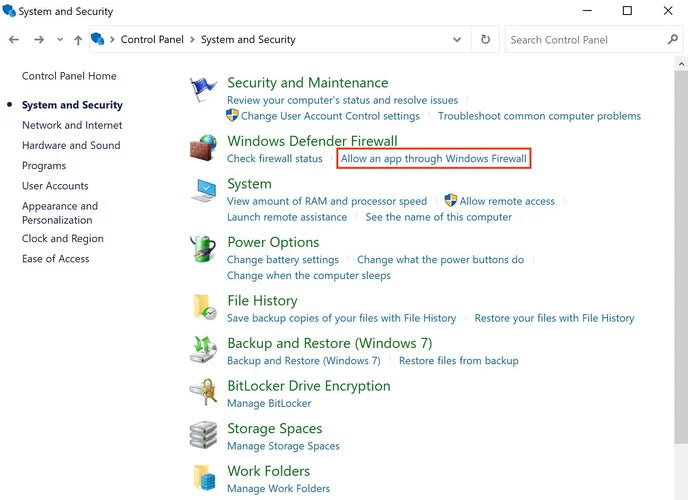Click the File History folder icon
Screen dimensions: 688x500
pyautogui.click(x=203, y=307)
